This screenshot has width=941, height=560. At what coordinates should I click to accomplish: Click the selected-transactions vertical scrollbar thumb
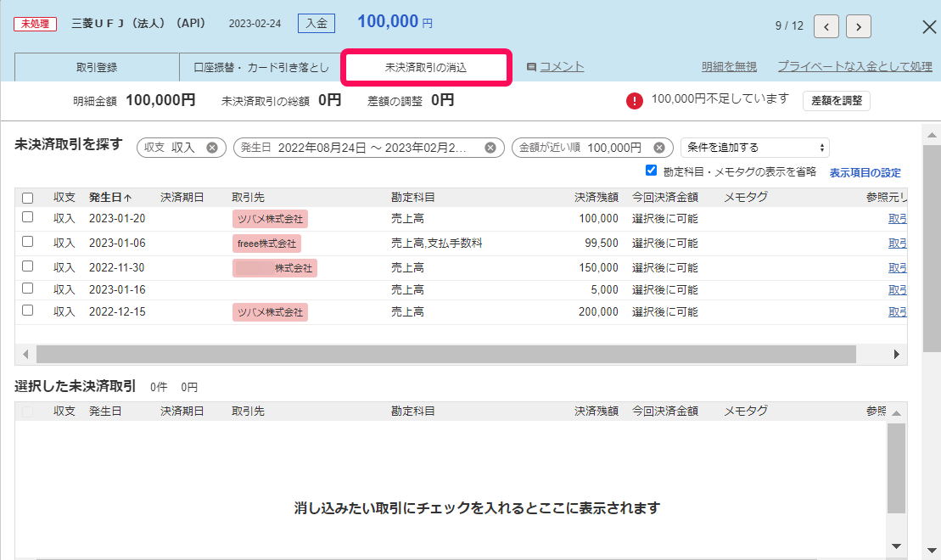(x=896, y=468)
